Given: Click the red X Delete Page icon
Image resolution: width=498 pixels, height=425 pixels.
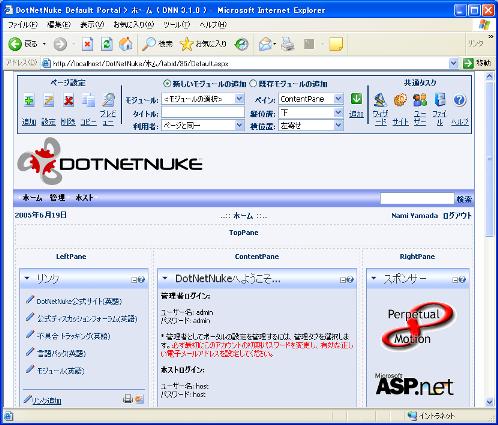Looking at the screenshot, I should click(69, 101).
